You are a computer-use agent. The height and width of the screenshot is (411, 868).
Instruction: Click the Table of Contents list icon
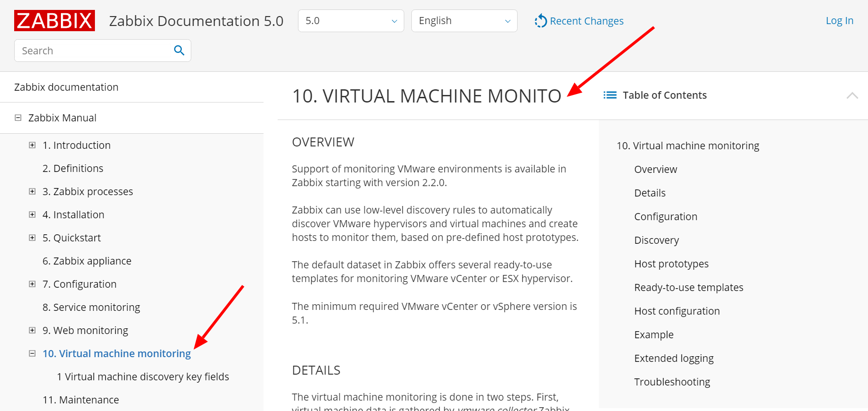(610, 95)
